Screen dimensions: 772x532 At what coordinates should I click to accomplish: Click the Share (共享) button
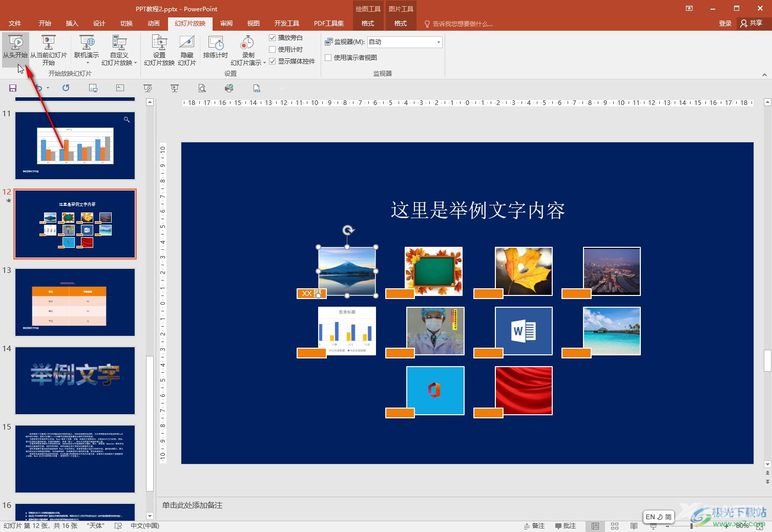[752, 24]
